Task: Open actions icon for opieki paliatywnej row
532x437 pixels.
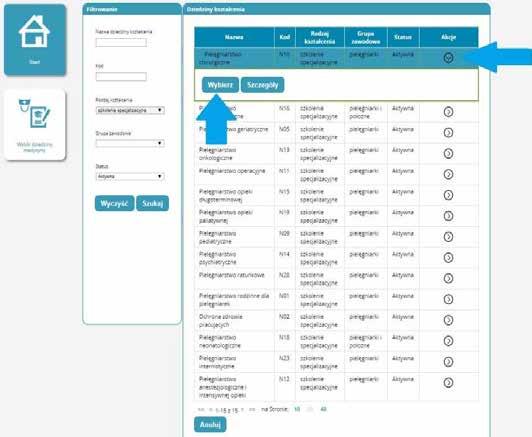Action: coord(448,216)
